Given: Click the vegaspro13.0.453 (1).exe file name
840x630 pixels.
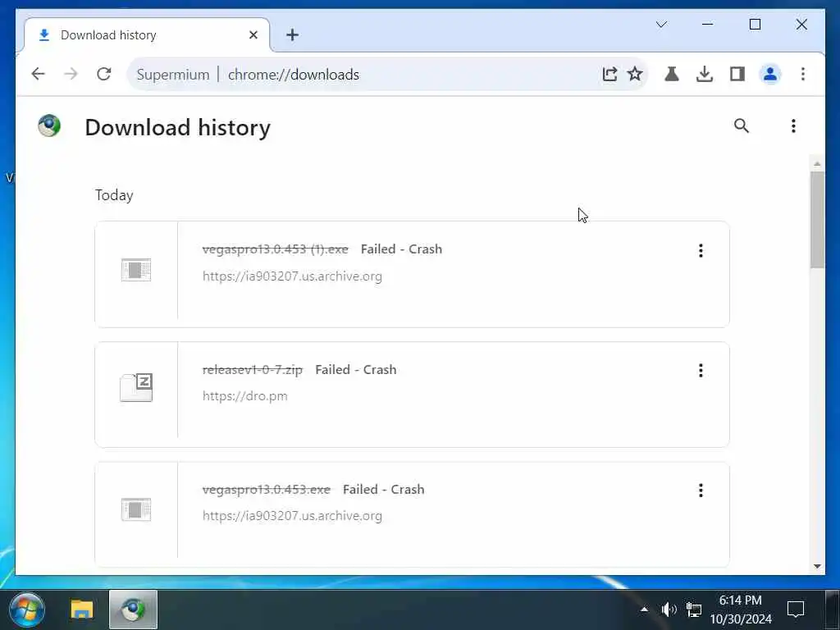Looking at the screenshot, I should 276,249.
